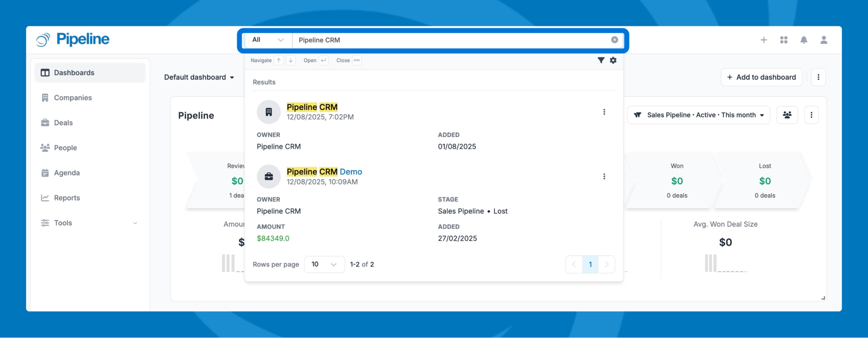Go to next results page
The height and width of the screenshot is (338, 868).
[x=607, y=264]
